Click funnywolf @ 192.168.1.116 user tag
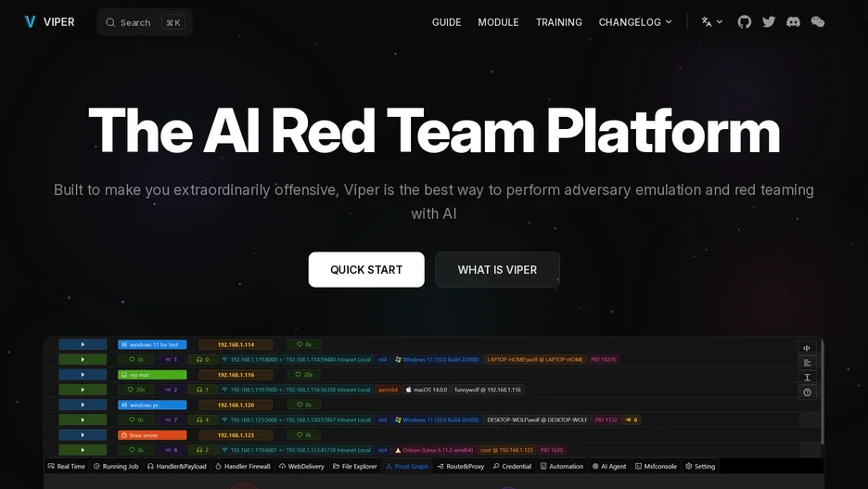This screenshot has height=489, width=868. (x=488, y=390)
